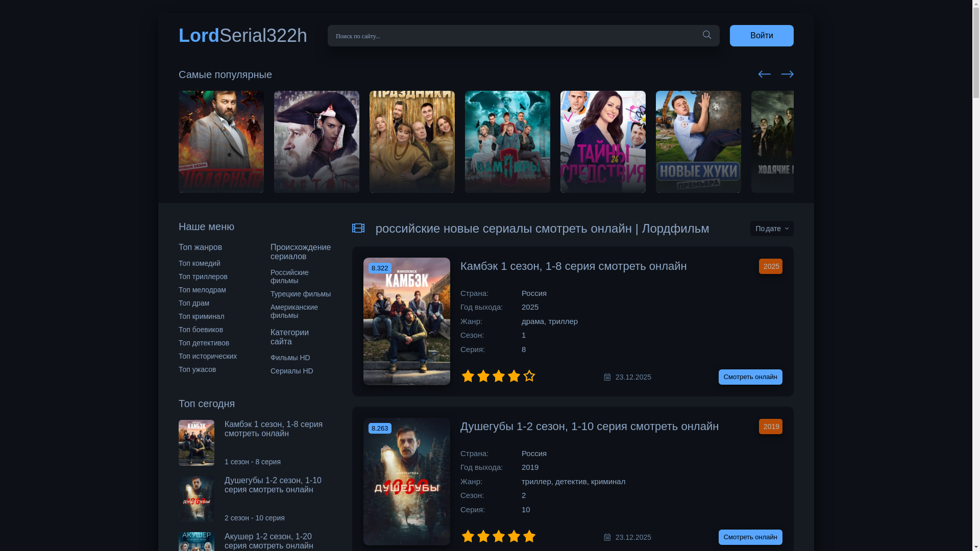This screenshot has width=980, height=551.
Task: Rate Душегубы with the first star
Action: tap(468, 536)
